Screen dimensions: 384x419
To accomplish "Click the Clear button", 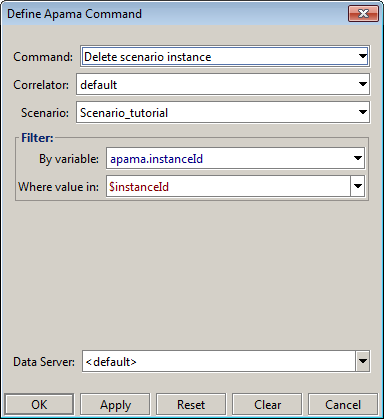I will pos(267,405).
